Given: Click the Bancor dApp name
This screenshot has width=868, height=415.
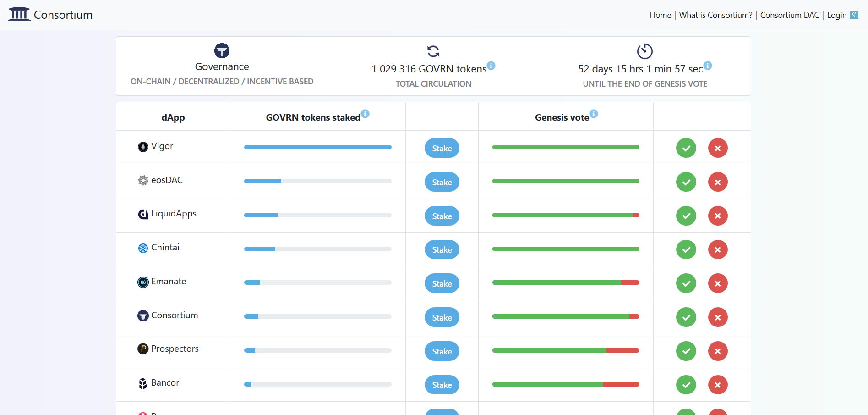Looking at the screenshot, I should [x=165, y=382].
